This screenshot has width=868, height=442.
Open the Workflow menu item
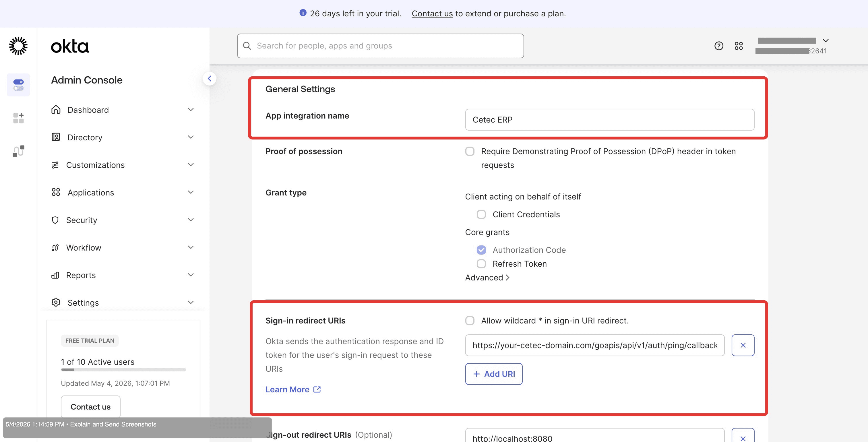tap(123, 248)
